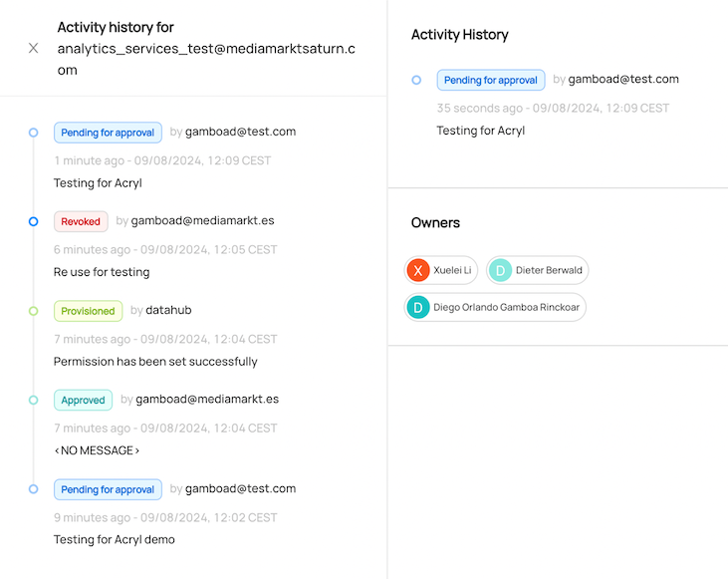Select the bottom Pending for approval timeline dot
Image resolution: width=728 pixels, height=579 pixels.
click(34, 489)
